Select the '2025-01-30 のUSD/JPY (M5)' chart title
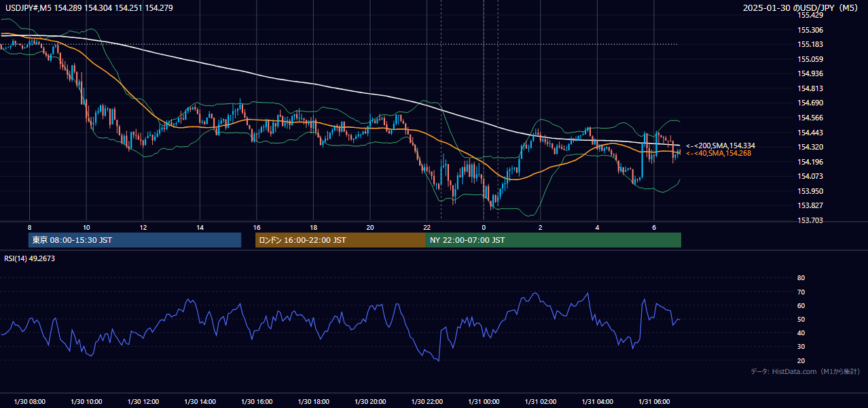 [801, 8]
